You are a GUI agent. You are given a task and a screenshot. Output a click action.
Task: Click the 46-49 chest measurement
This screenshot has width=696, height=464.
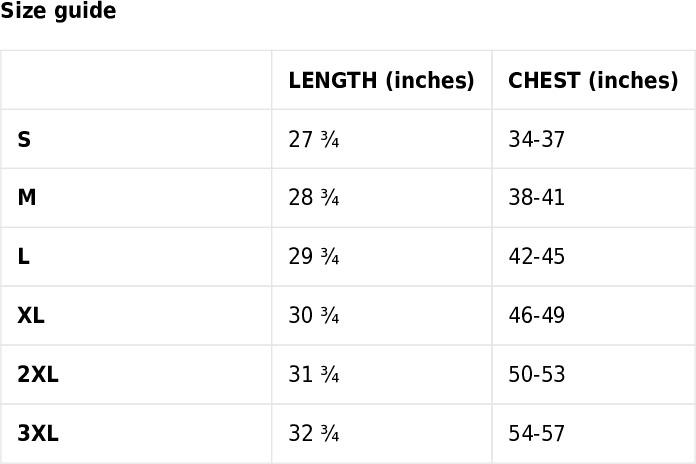click(536, 315)
